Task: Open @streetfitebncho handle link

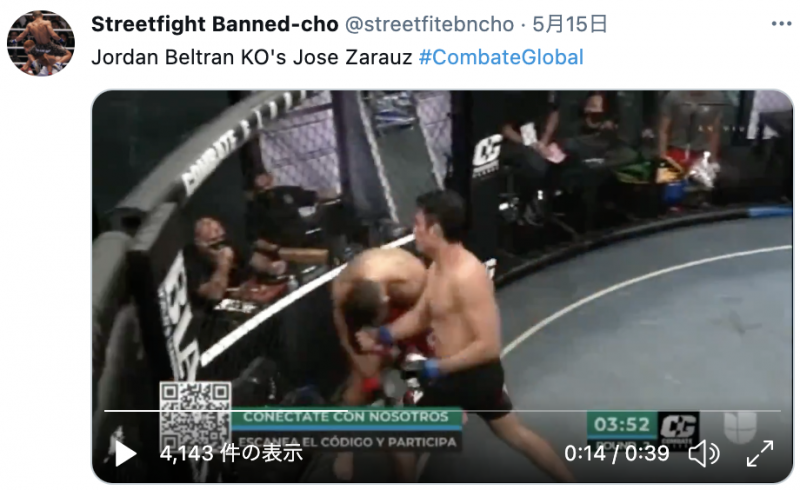Action: 430,24
